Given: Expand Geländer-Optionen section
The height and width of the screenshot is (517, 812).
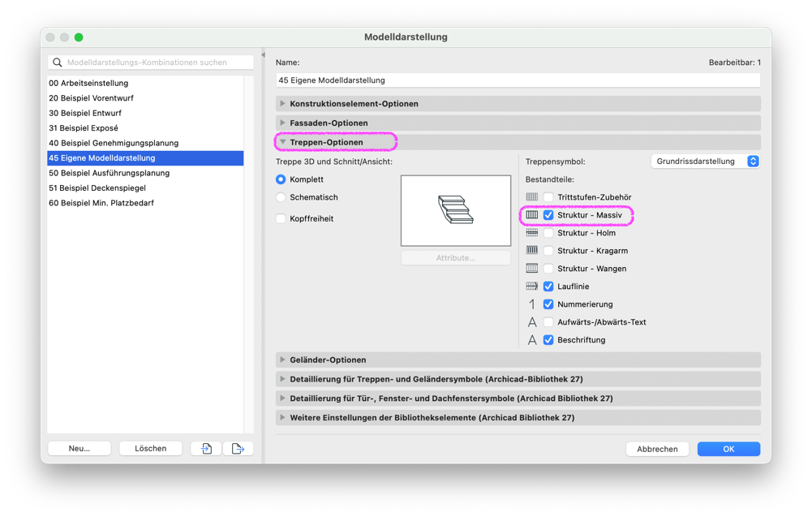Looking at the screenshot, I should 518,360.
